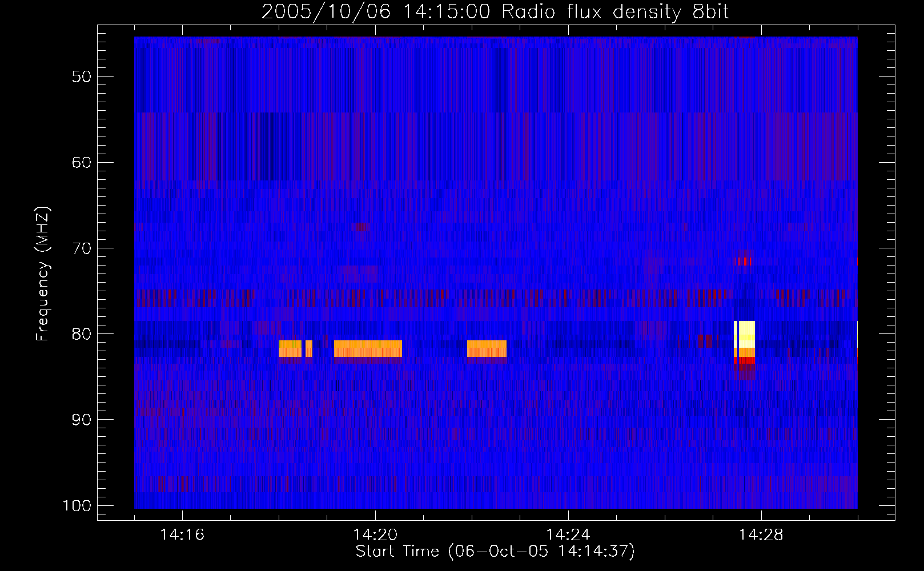
Task: Click the small red spot at 71 MHz
Action: click(x=744, y=262)
